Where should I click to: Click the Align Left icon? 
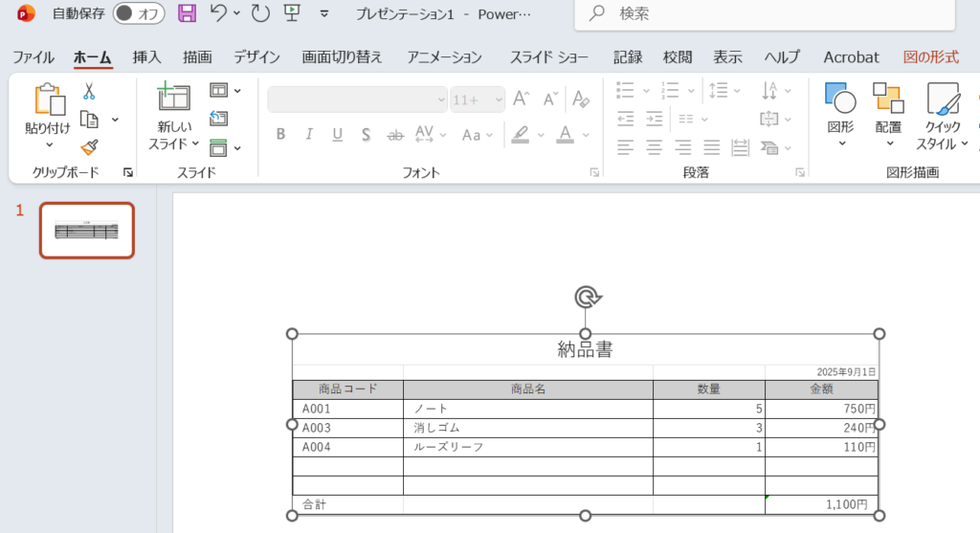point(625,147)
